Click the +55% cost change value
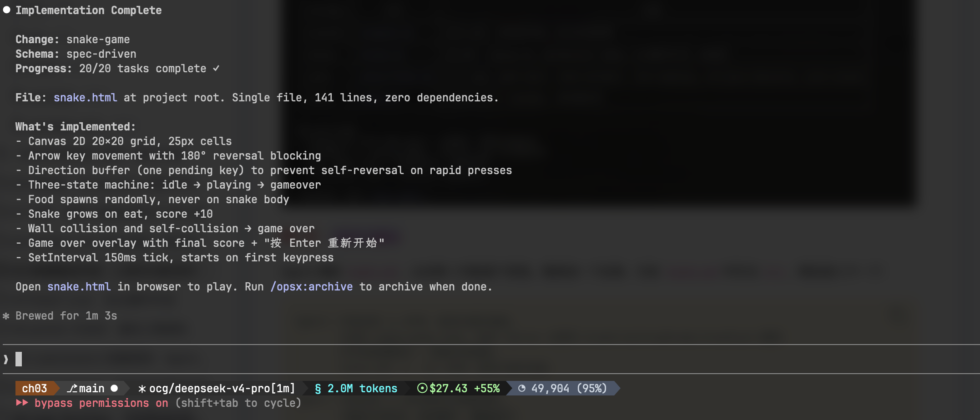Image resolution: width=980 pixels, height=420 pixels. click(x=487, y=389)
